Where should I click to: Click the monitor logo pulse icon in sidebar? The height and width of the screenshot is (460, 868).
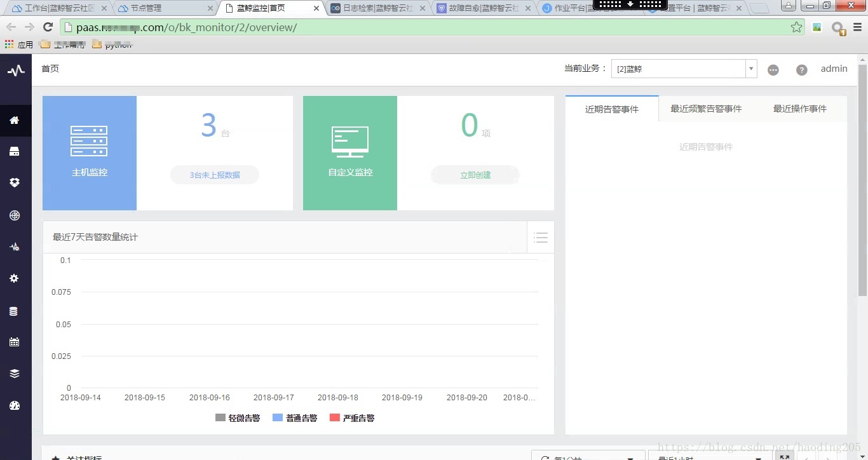point(16,71)
